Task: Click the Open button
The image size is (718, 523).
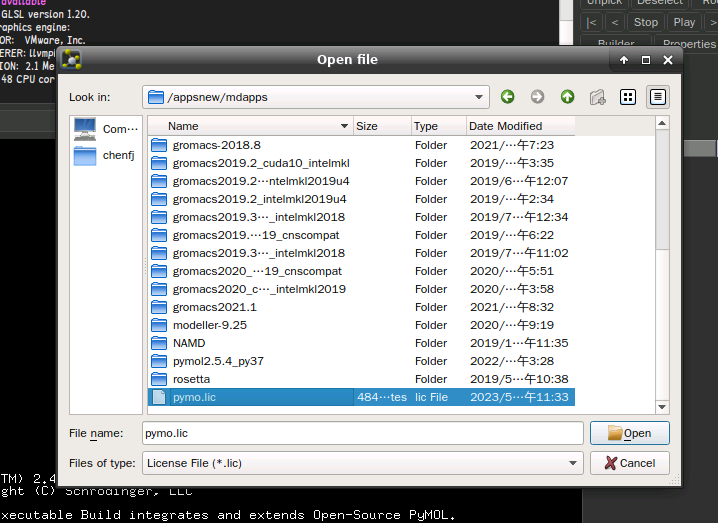Action: pyautogui.click(x=630, y=433)
